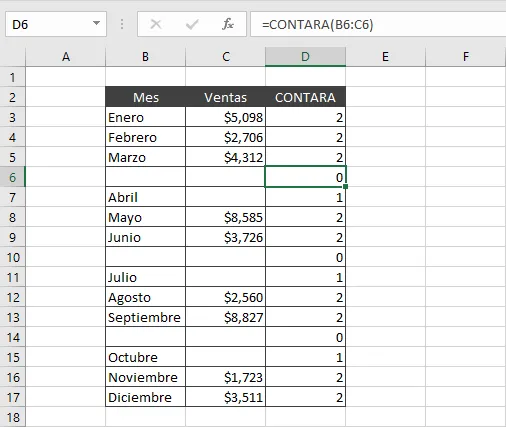Viewport: 506px width, 427px height.
Task: Click the $5,098 sales cell
Action: [226, 117]
